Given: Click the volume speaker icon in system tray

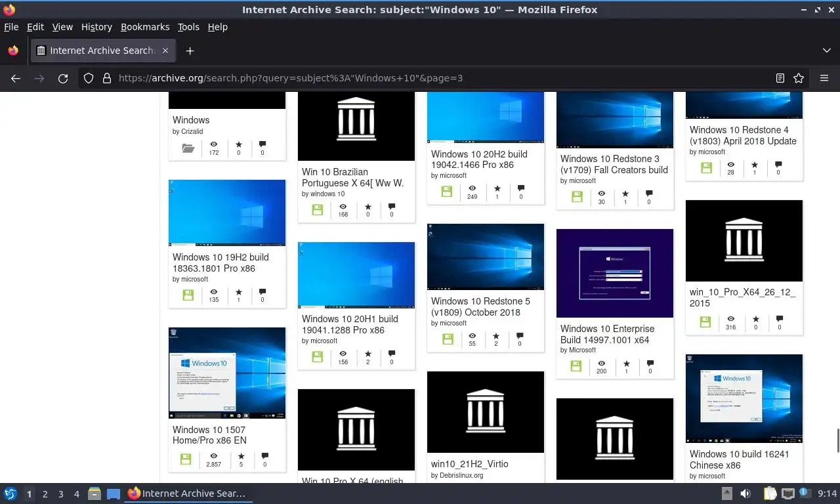Looking at the screenshot, I should pos(745,493).
